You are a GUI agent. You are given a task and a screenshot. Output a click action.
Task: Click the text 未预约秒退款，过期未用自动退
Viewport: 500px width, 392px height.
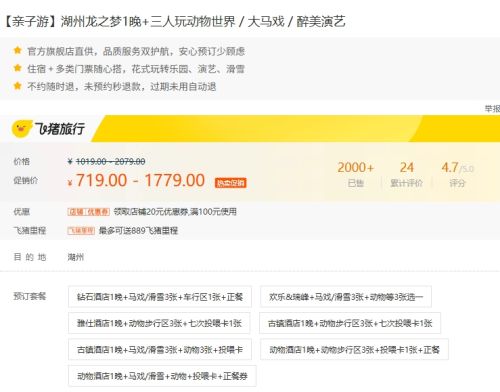(x=150, y=86)
